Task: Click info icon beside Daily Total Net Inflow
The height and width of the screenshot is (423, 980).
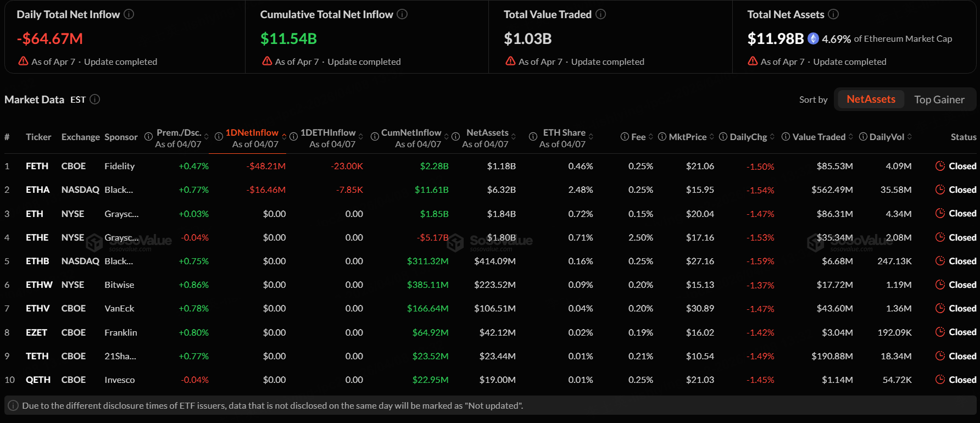Action: (129, 14)
